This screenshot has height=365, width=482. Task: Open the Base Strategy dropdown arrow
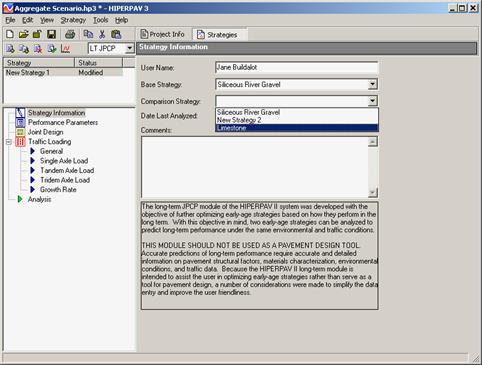coord(373,84)
